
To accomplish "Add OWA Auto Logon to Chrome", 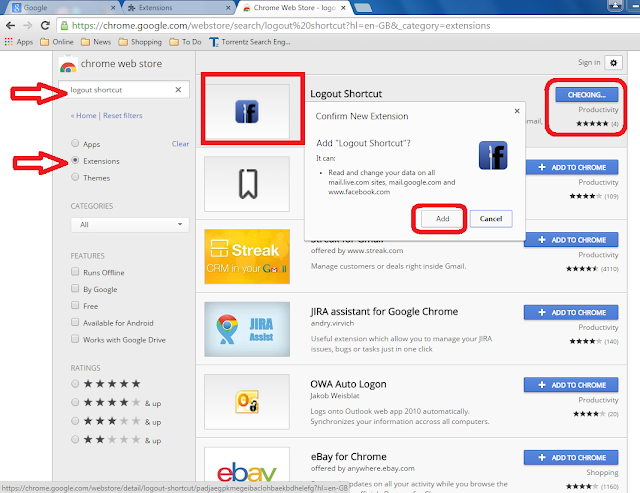I will click(571, 385).
